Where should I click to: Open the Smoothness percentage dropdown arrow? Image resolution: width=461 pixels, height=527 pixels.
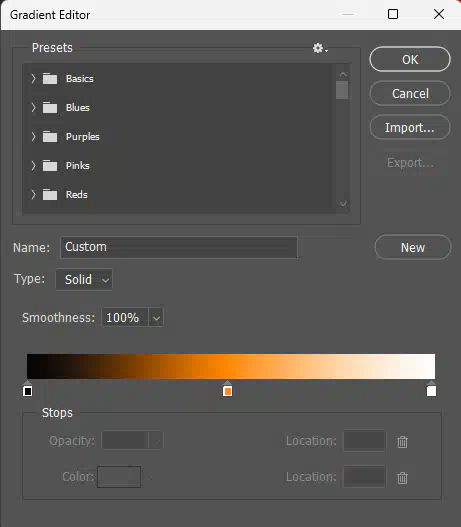pos(156,318)
